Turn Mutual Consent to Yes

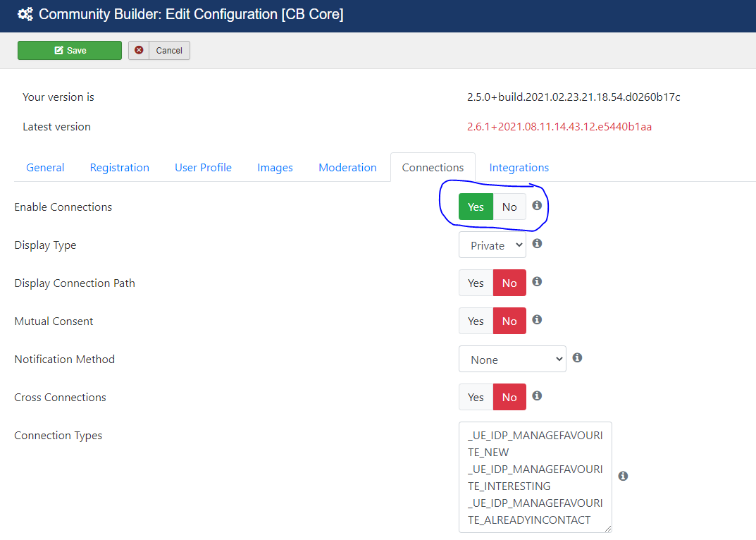(x=476, y=321)
